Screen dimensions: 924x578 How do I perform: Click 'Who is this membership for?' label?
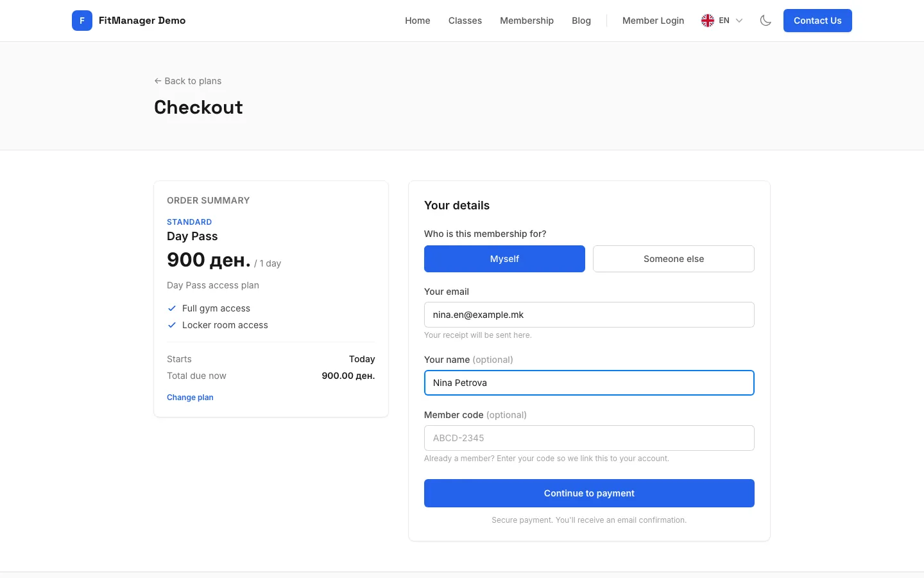(x=485, y=234)
